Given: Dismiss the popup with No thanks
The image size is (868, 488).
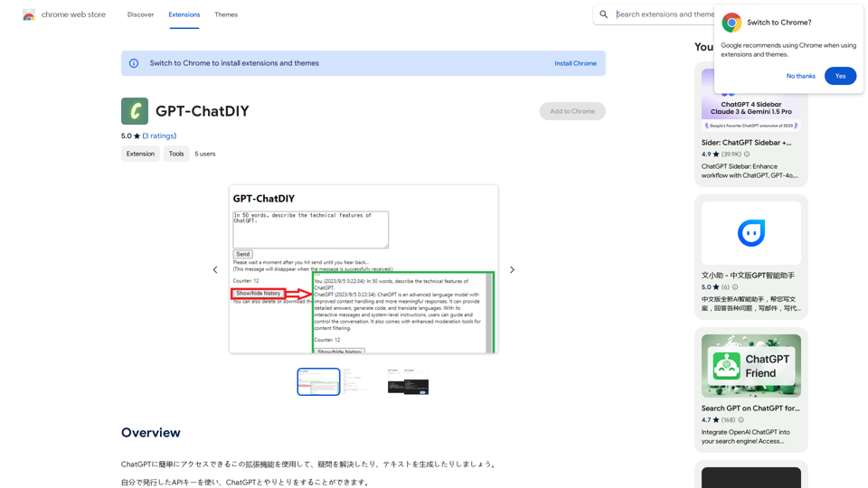Looking at the screenshot, I should pos(800,76).
